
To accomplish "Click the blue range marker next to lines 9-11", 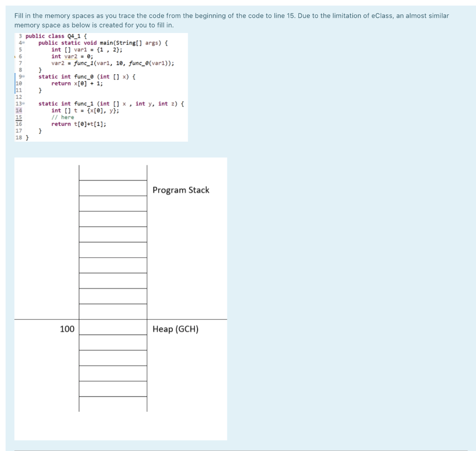I will (x=15, y=83).
